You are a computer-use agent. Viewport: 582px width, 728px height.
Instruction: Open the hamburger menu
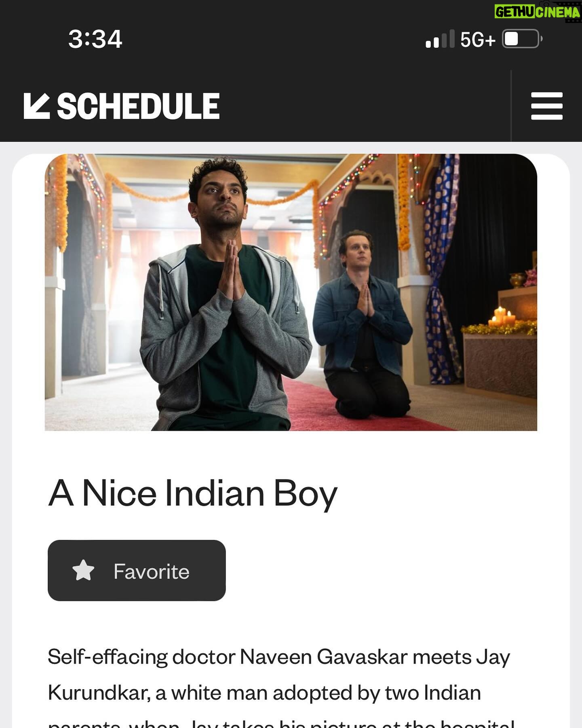point(546,106)
